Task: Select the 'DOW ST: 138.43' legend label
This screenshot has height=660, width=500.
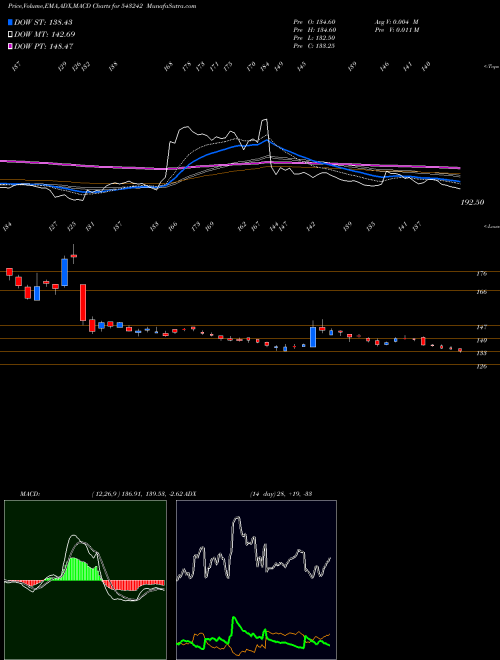Action: point(43,22)
